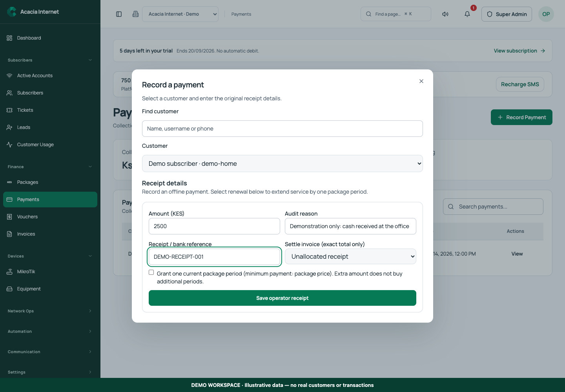565x392 pixels.
Task: Expand the Network Ops section
Action: (50, 311)
